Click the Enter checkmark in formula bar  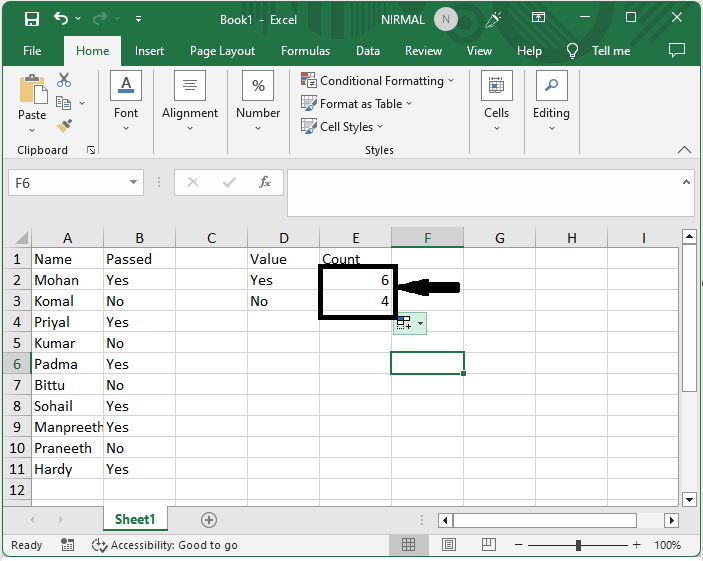click(229, 182)
